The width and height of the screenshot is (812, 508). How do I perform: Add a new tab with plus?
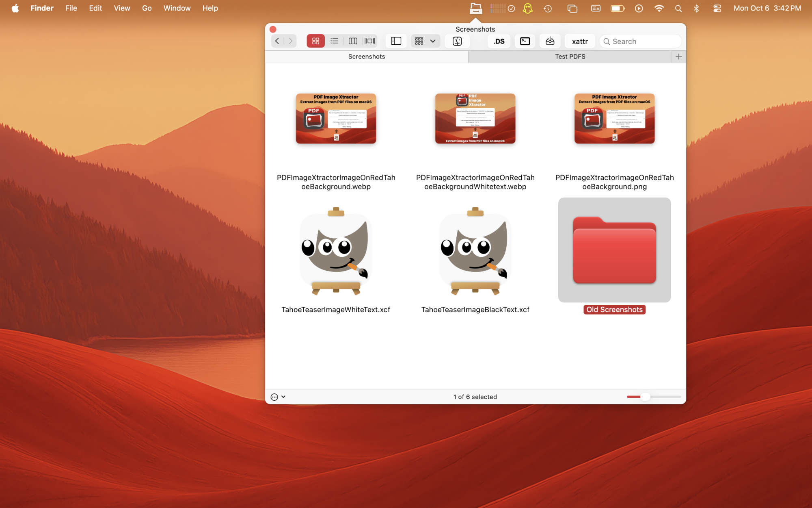[x=678, y=56]
